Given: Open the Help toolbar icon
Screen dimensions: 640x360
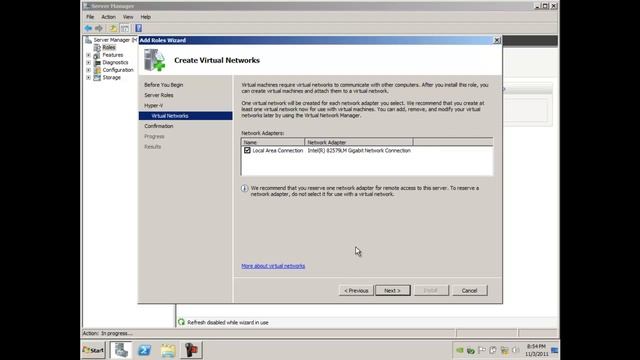Looking at the screenshot, I should tap(139, 28).
